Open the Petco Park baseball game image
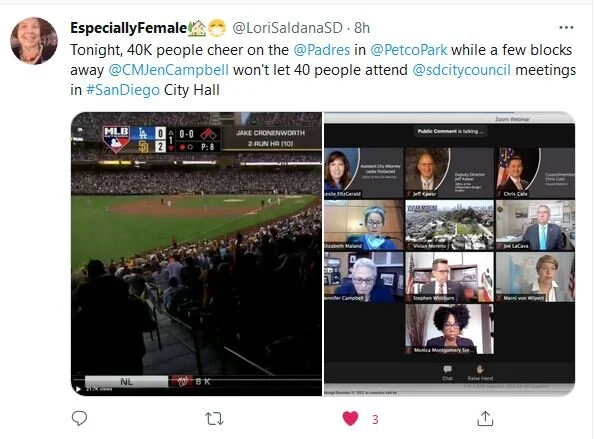Screen dimensions: 595x439 pyautogui.click(x=196, y=254)
